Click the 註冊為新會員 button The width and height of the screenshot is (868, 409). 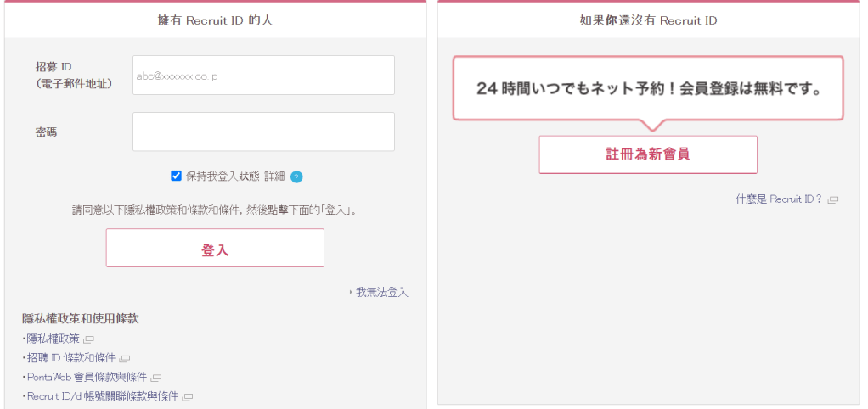(x=647, y=154)
